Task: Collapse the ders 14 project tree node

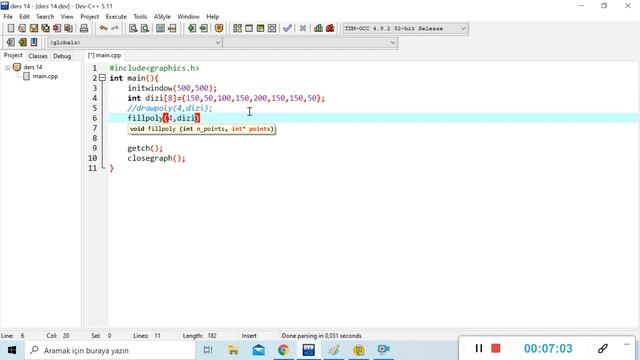Action: [x=7, y=68]
